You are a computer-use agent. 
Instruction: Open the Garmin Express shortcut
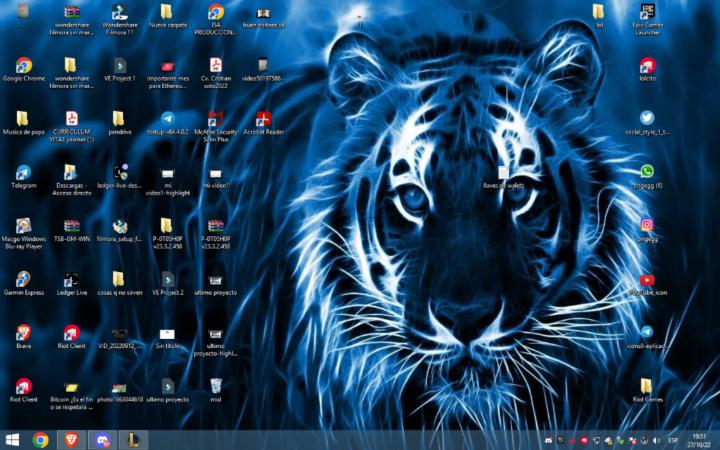pyautogui.click(x=23, y=280)
